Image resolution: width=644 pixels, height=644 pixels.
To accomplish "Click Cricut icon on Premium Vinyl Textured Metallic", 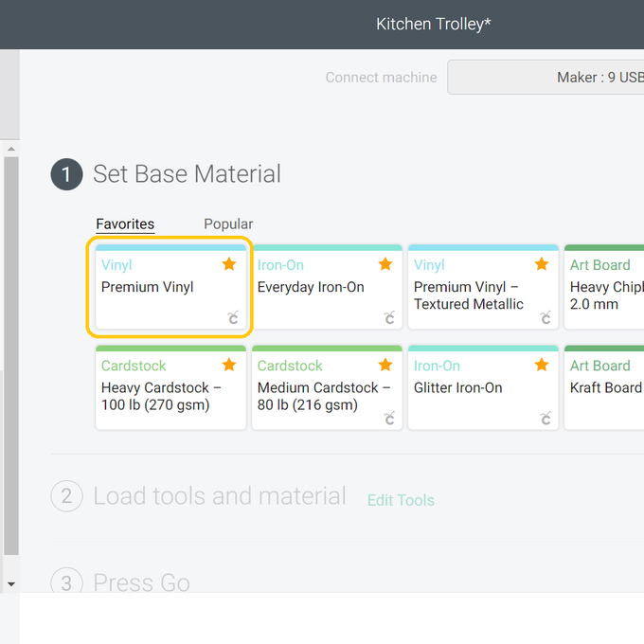I will (546, 318).
